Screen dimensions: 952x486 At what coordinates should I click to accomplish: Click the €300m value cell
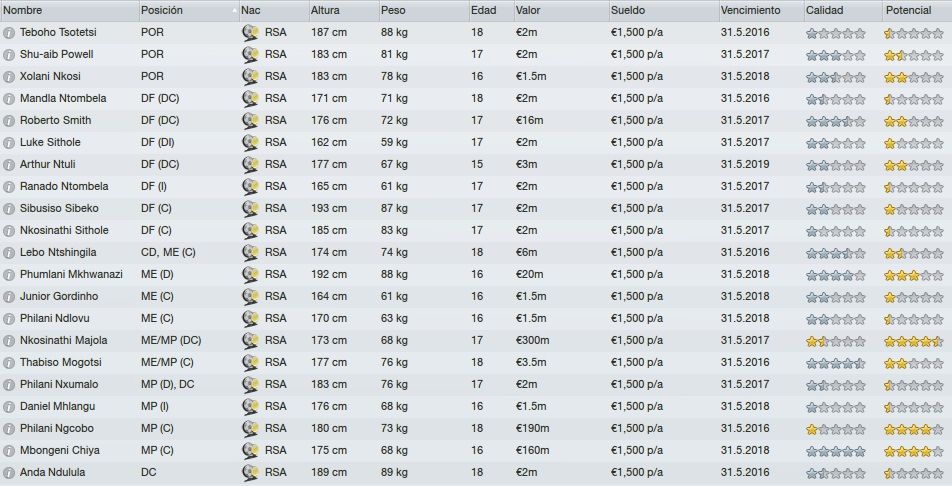coord(532,340)
